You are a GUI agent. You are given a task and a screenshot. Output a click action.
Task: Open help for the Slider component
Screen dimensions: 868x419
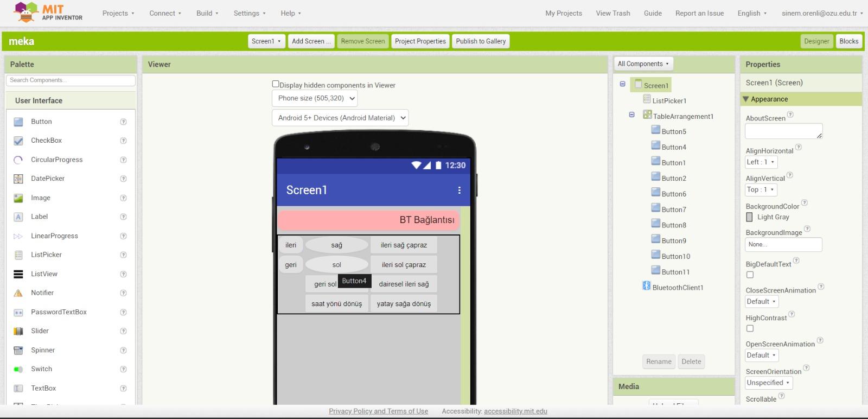pyautogui.click(x=123, y=331)
